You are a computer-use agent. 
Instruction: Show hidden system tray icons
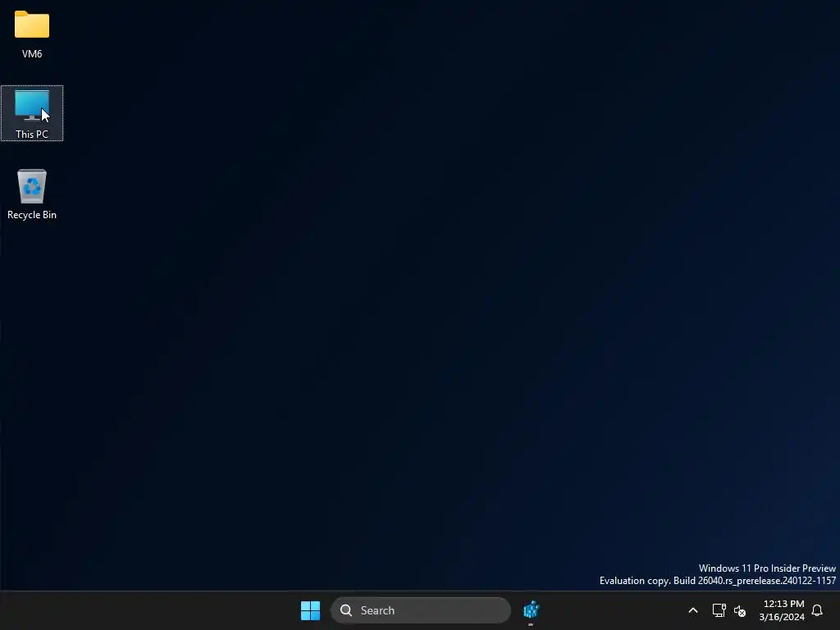[692, 610]
